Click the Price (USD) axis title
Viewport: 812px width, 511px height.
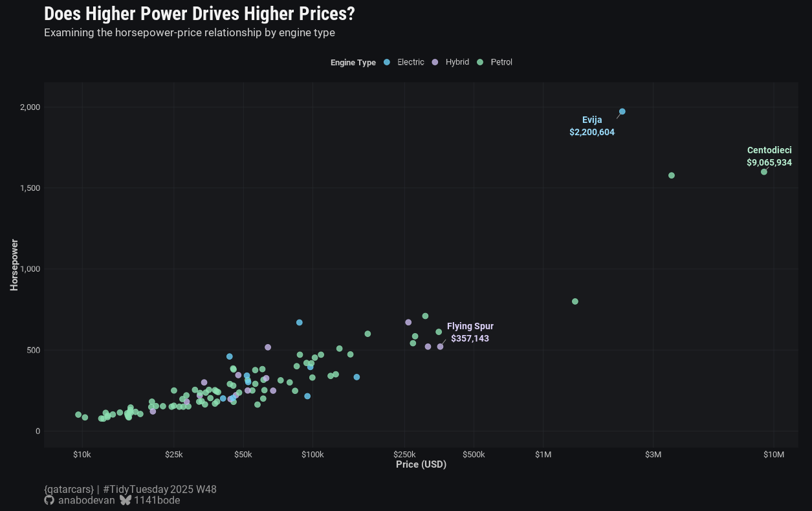[421, 464]
